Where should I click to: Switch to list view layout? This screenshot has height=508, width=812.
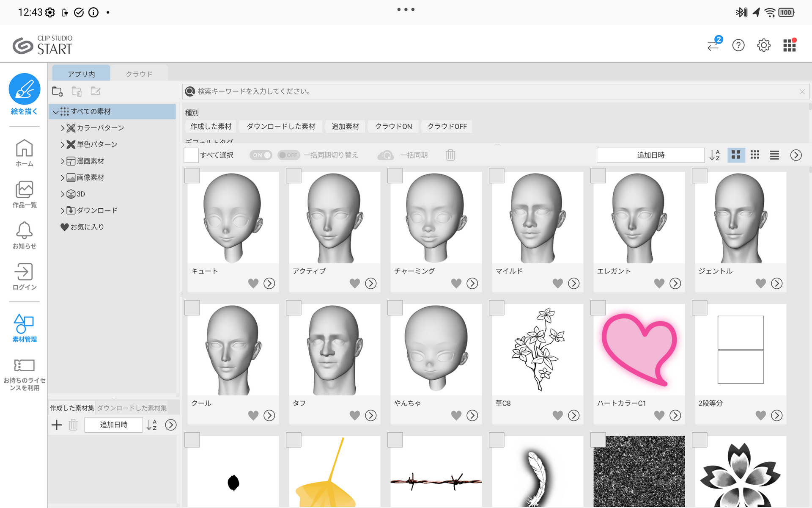pyautogui.click(x=774, y=155)
